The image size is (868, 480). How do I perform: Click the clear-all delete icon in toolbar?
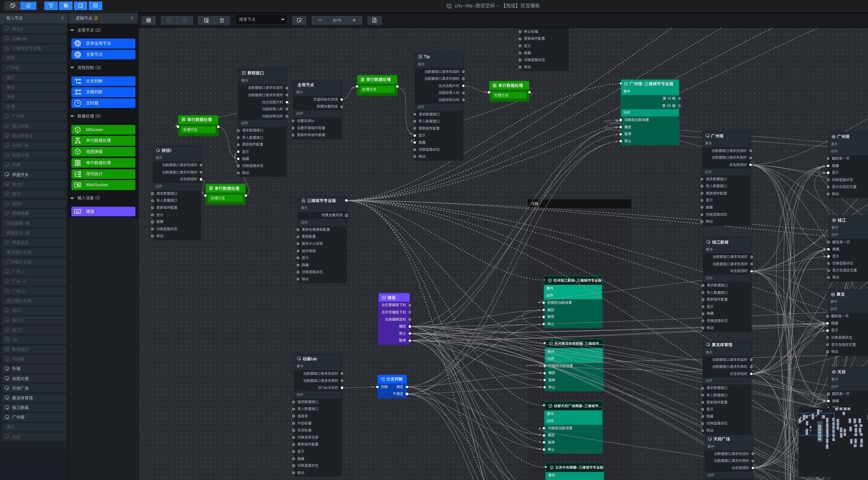[206, 20]
